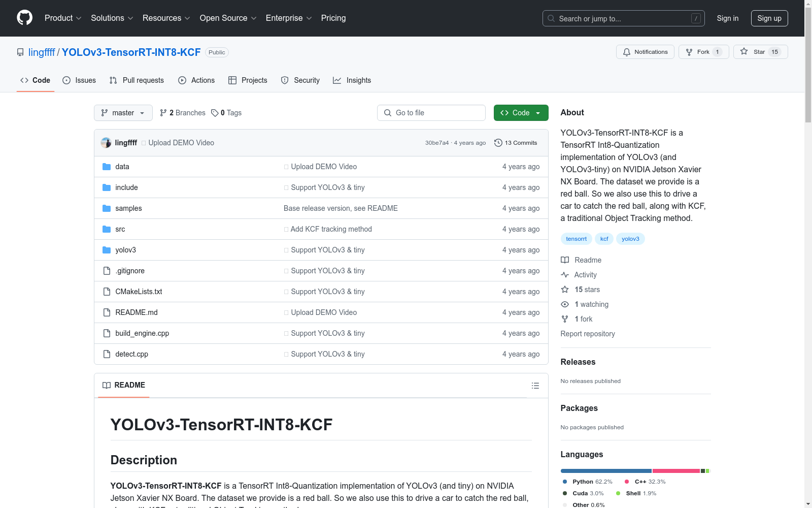View 1 fork link

point(577,319)
